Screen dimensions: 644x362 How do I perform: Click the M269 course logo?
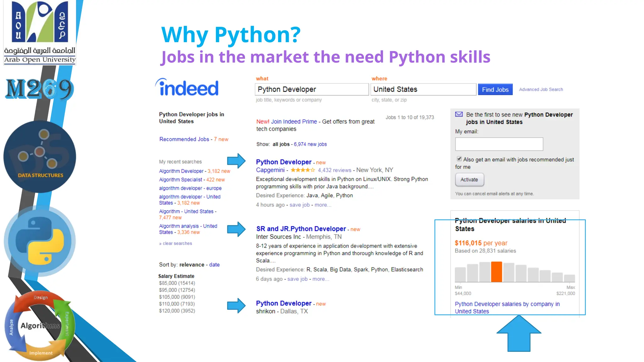40,89
